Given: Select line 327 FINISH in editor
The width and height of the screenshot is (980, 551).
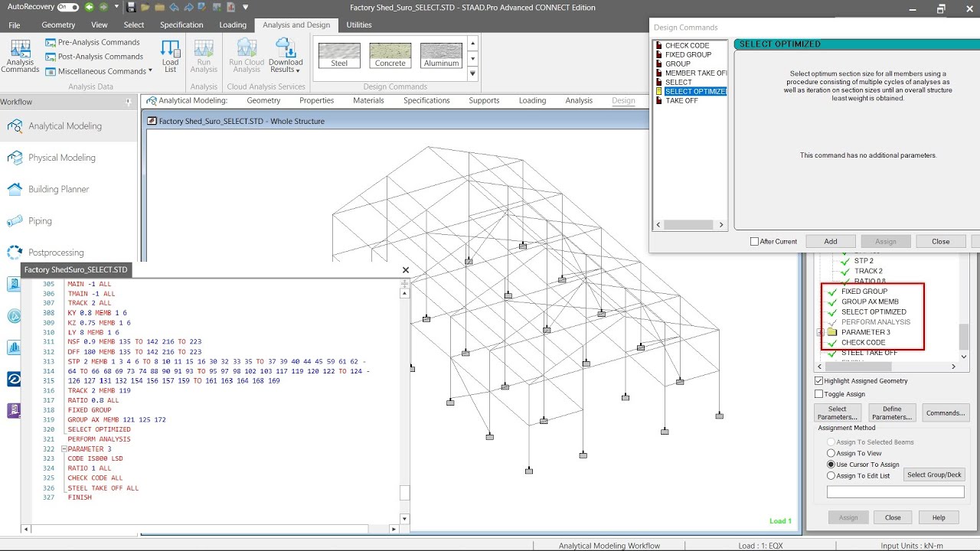Looking at the screenshot, I should coord(80,497).
